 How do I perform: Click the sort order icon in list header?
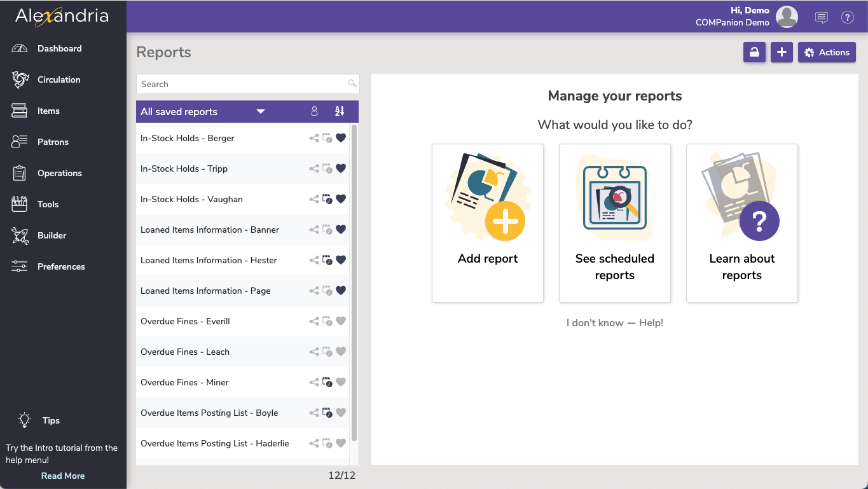[x=340, y=111]
